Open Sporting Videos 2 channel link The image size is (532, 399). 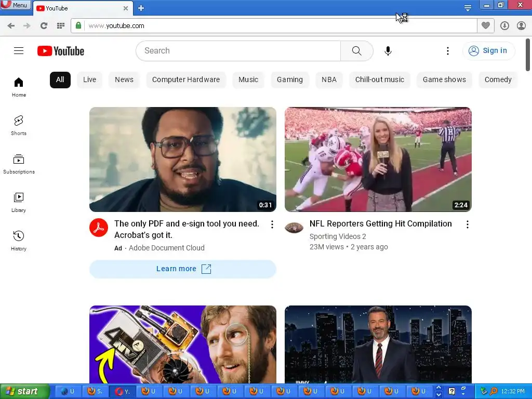click(338, 236)
